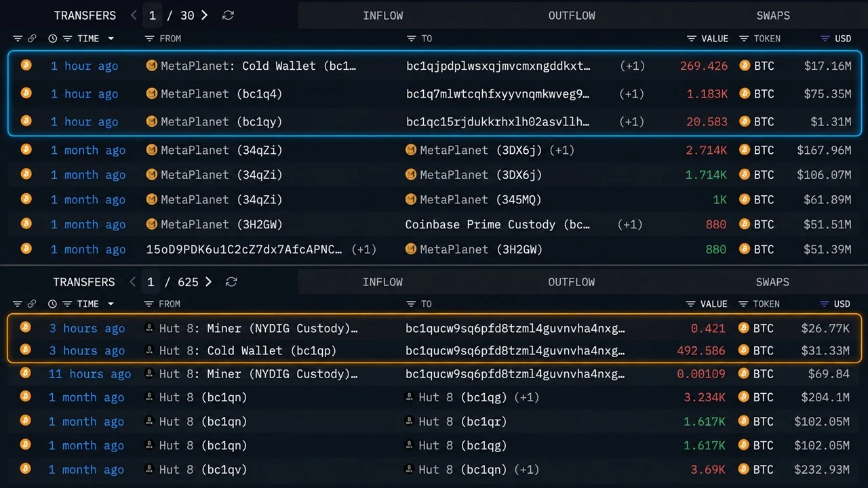
Task: Open leftmost filter icon in top panel header
Action: tap(17, 39)
